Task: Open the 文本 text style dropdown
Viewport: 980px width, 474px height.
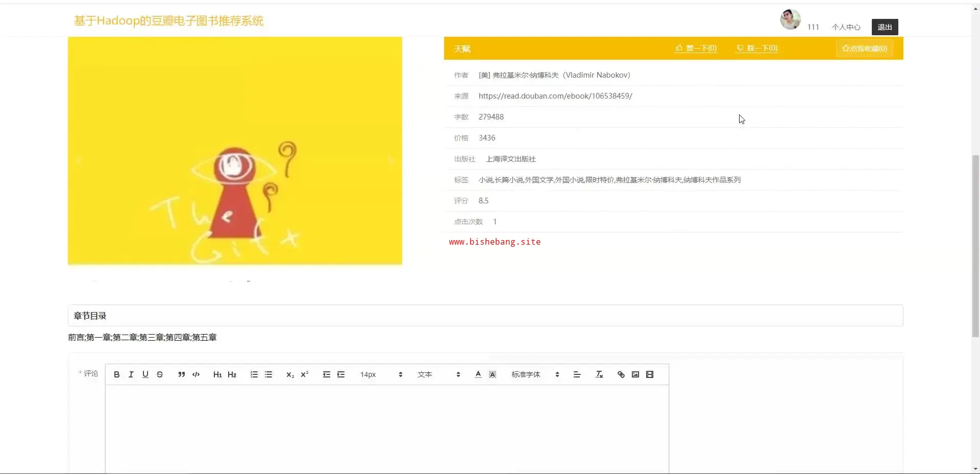Action: pos(438,374)
